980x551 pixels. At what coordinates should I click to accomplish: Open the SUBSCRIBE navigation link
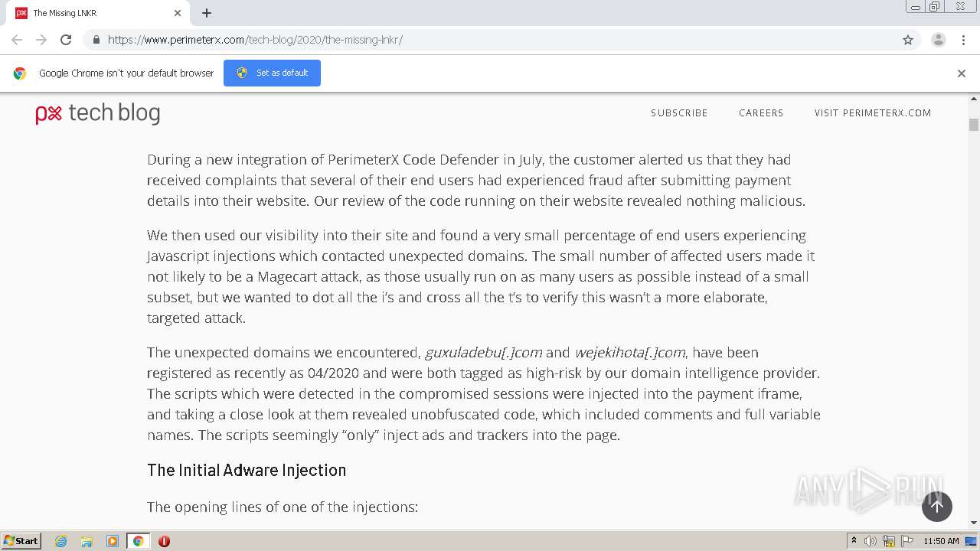click(x=679, y=113)
